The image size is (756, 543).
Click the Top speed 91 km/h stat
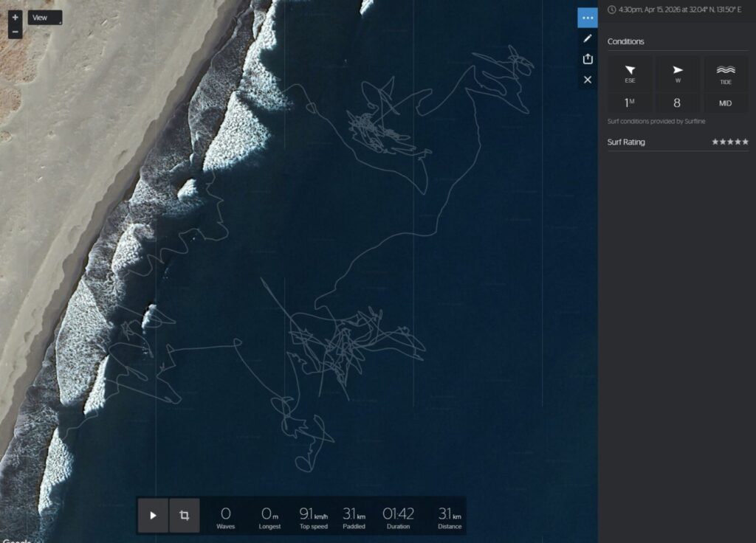(x=313, y=516)
